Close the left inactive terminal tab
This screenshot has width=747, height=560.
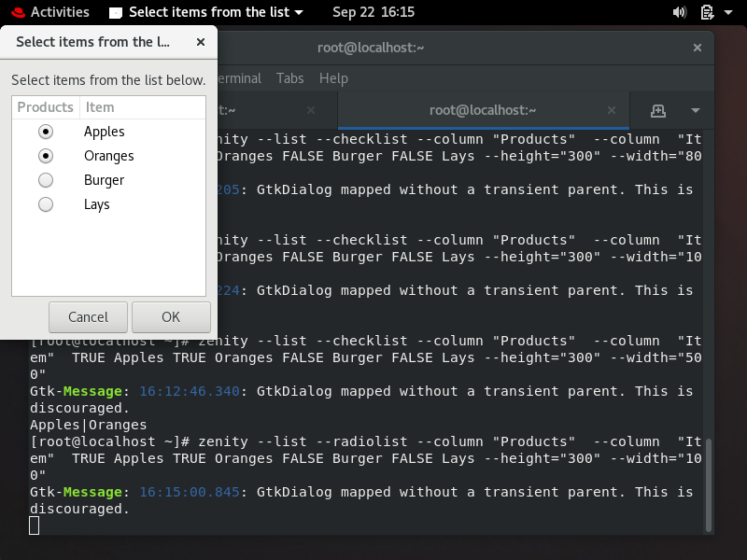point(311,110)
